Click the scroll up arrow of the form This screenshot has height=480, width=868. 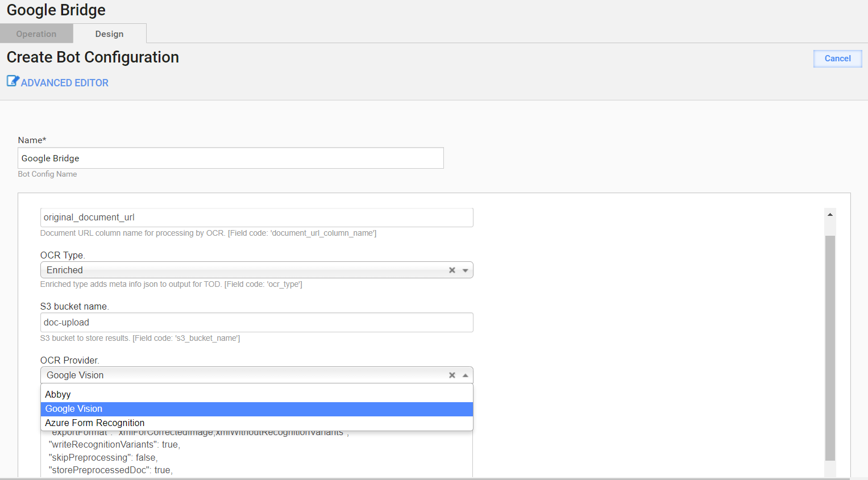pyautogui.click(x=830, y=215)
